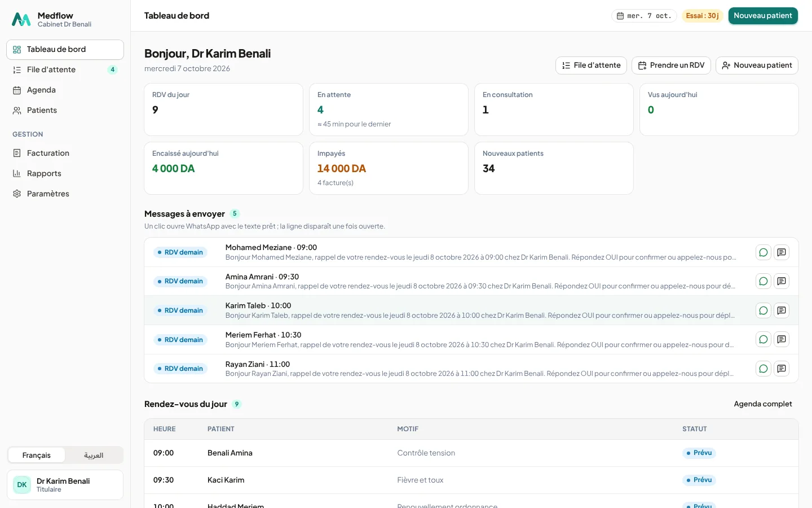Switch language to Français

click(x=37, y=456)
